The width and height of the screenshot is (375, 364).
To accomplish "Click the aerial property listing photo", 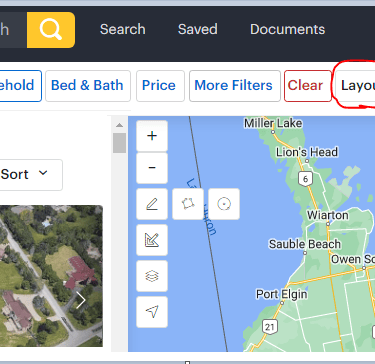I will (x=51, y=276).
